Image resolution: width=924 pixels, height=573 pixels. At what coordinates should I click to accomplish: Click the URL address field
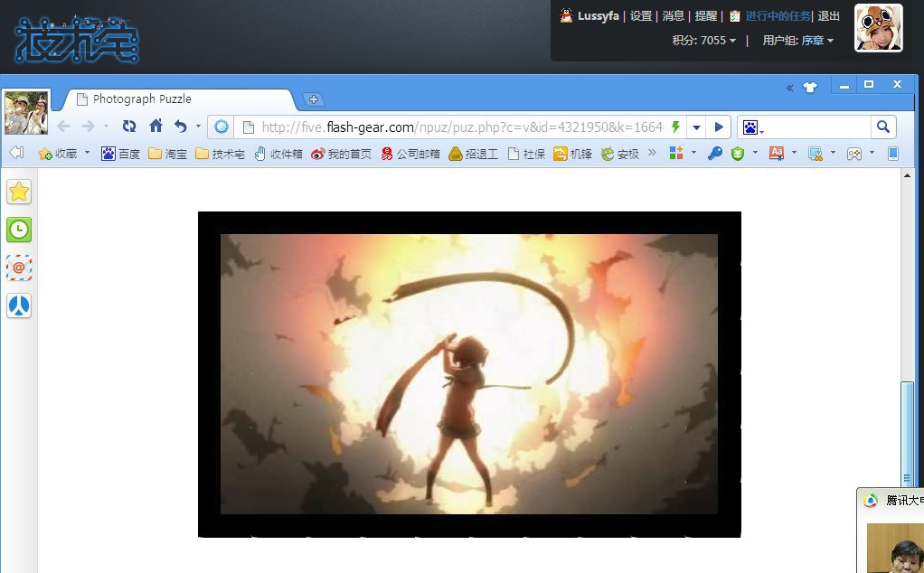tap(452, 127)
